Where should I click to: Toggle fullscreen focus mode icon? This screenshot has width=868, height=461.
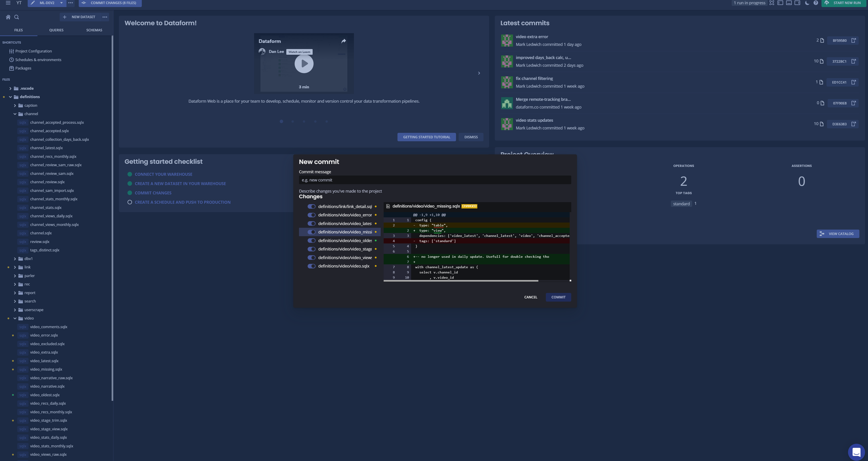pyautogui.click(x=772, y=3)
